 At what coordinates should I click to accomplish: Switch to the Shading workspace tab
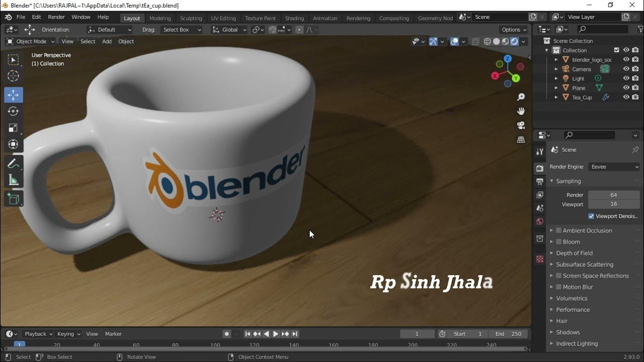pos(294,18)
